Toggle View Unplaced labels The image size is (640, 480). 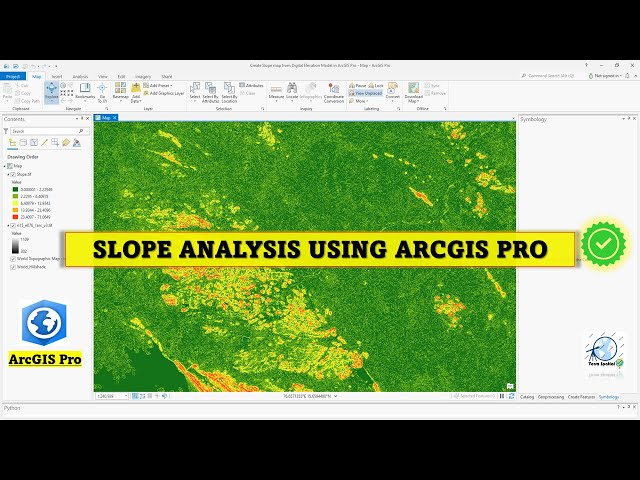point(366,93)
